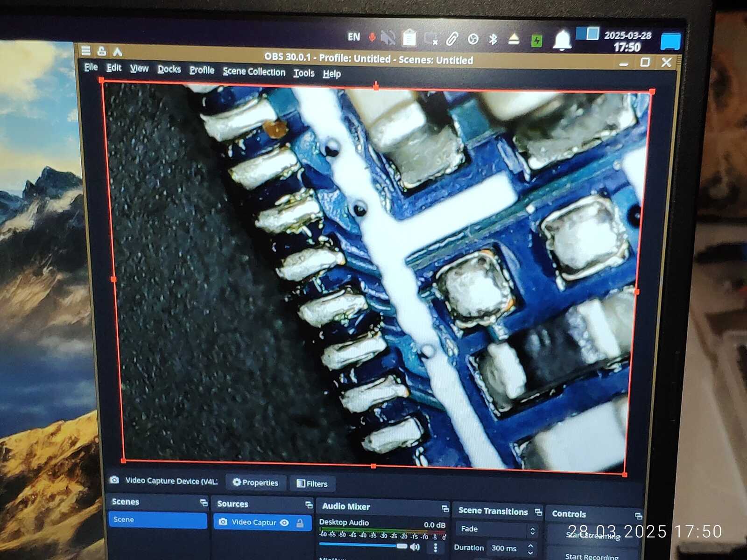Open the Edit menu
747x560 pixels.
coord(113,68)
